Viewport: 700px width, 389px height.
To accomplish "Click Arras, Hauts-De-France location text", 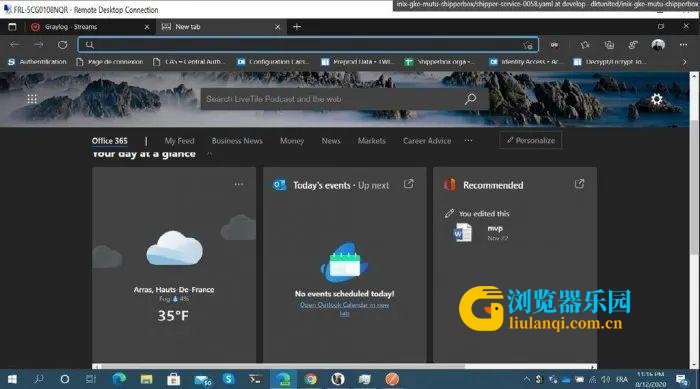I will click(x=174, y=289).
